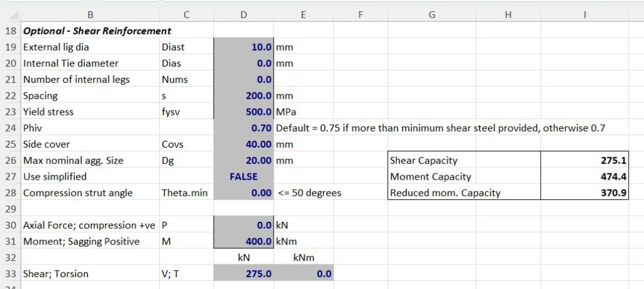Click the Shear input value 275.0
This screenshot has width=644, height=289.
[243, 274]
